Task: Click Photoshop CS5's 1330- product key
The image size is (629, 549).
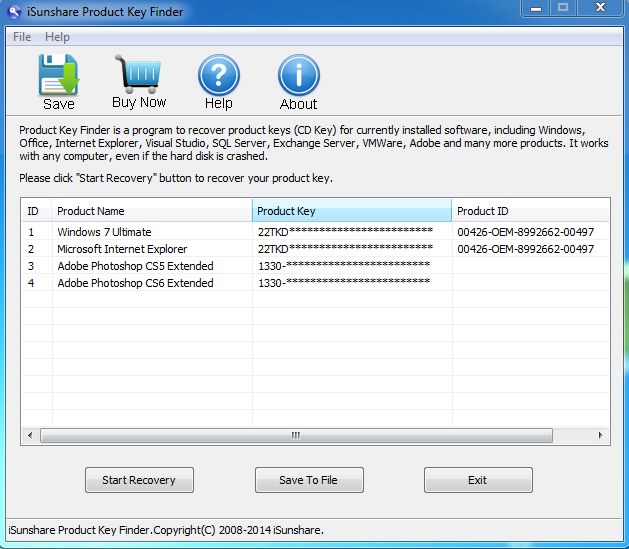Action: tap(344, 266)
